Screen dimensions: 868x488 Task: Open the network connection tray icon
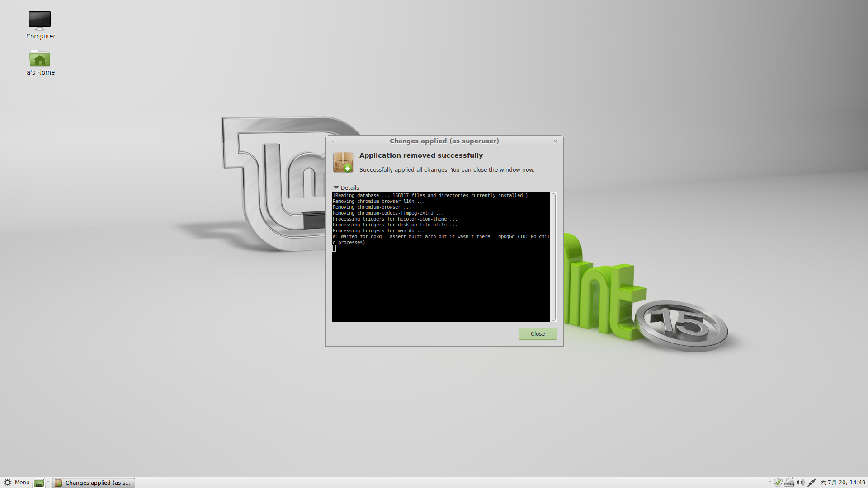point(812,483)
